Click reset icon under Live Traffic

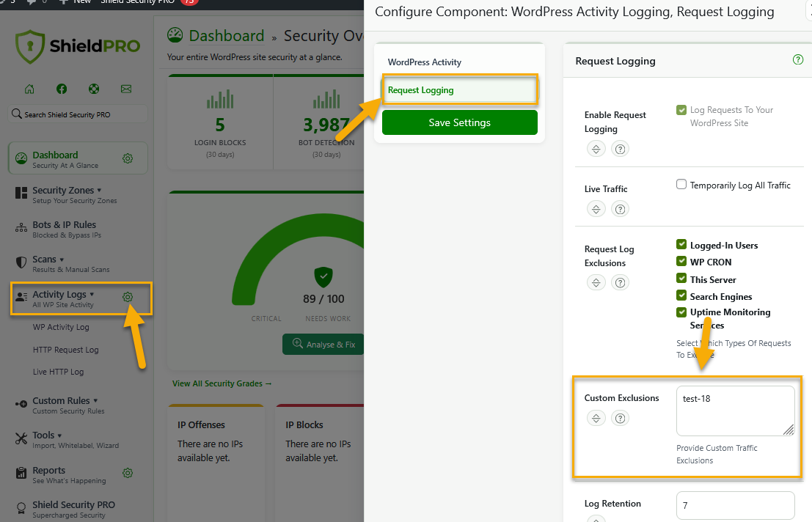coord(596,209)
